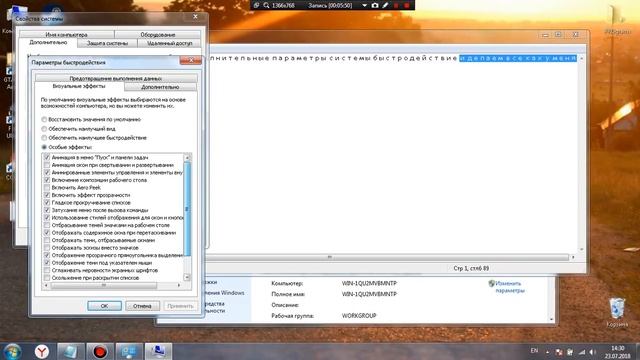
Task: Open Защита системы tab in System Properties
Action: point(107,43)
